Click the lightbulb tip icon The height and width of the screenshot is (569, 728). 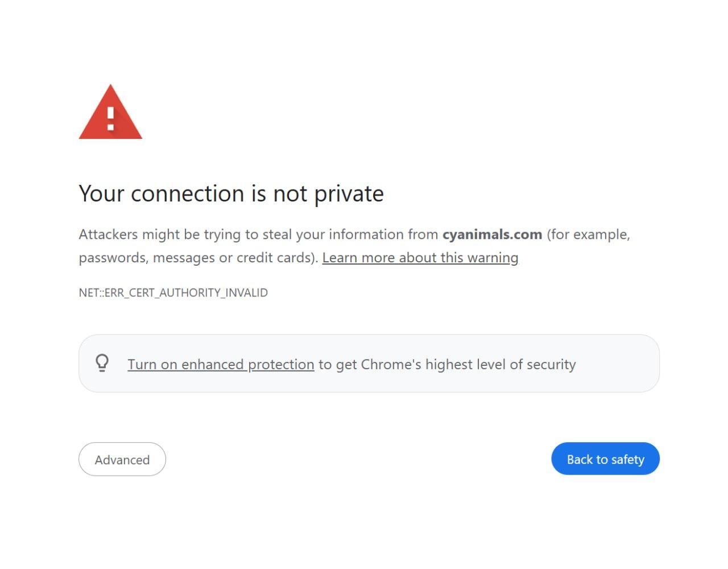click(x=102, y=363)
